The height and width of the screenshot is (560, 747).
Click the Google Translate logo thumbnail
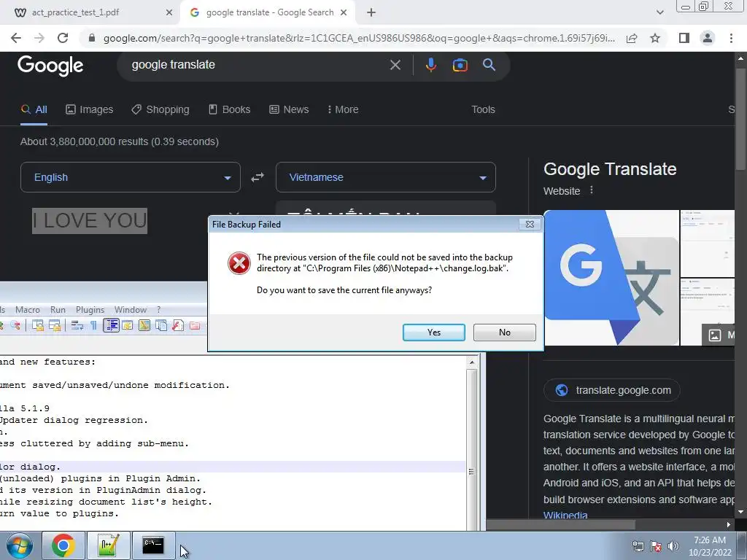pyautogui.click(x=612, y=278)
